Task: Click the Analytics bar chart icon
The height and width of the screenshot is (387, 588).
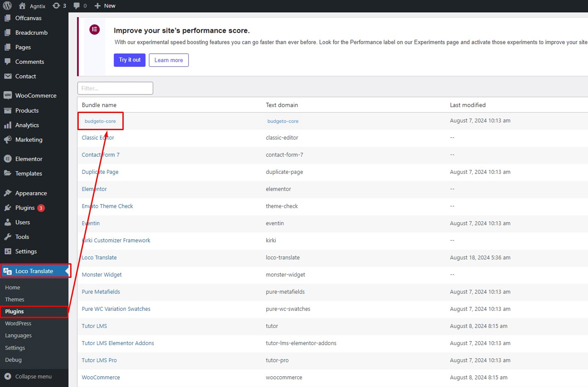Action: pyautogui.click(x=8, y=125)
